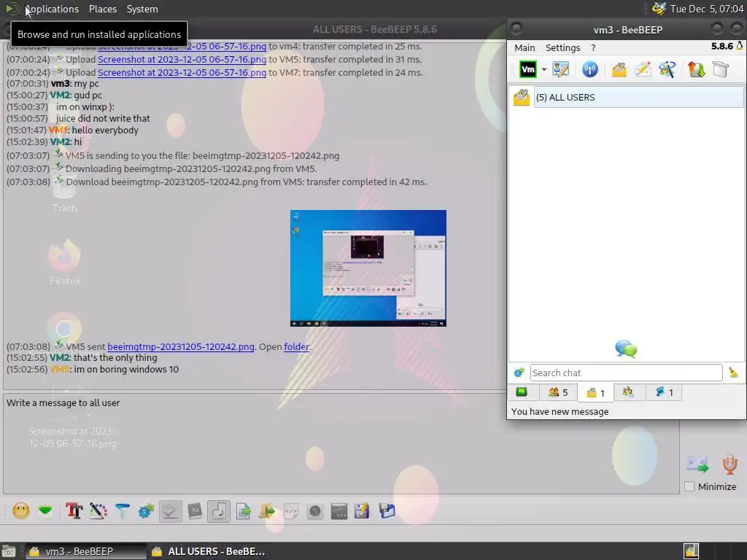Viewport: 747px width, 560px height.
Task: Open the yellow envelope chat toolbar icon
Action: pos(619,69)
